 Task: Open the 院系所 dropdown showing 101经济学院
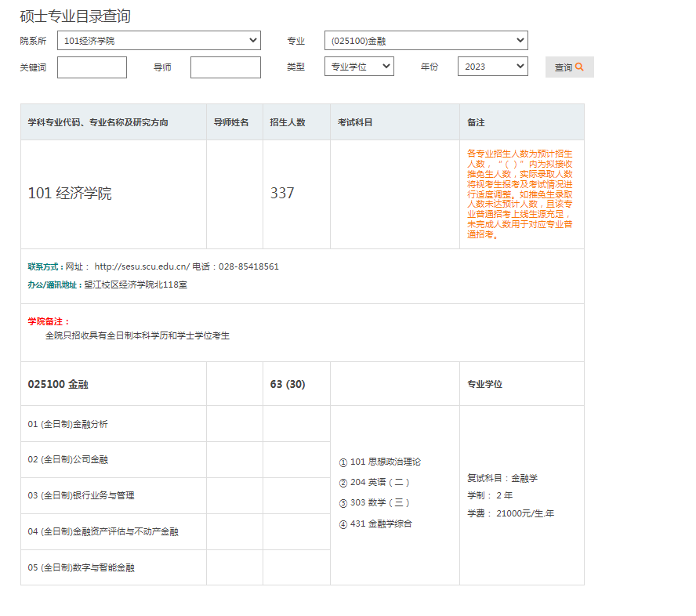[x=158, y=41]
